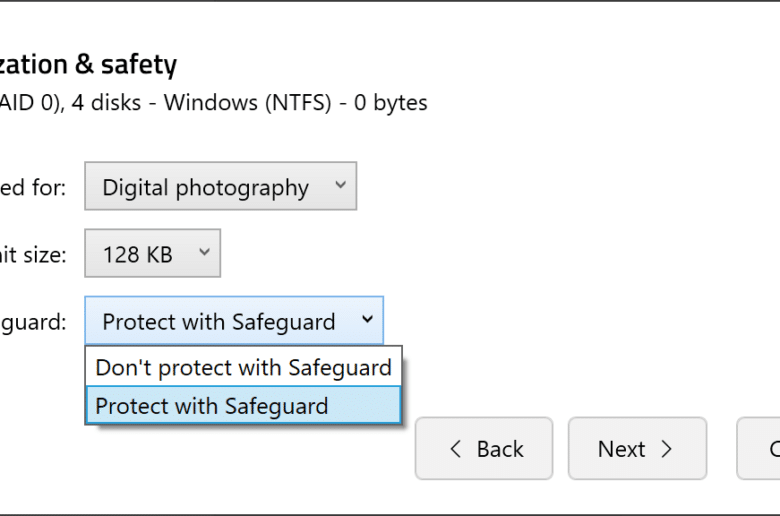This screenshot has height=516, width=780.
Task: Click the "zation & safety" heading text
Action: pyautogui.click(x=88, y=65)
